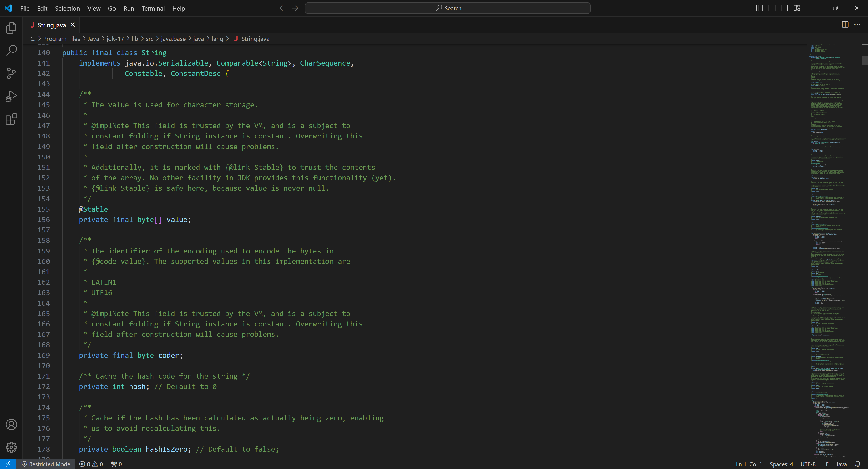
Task: Click 'Spaces: 4' indentation setting
Action: (781, 464)
